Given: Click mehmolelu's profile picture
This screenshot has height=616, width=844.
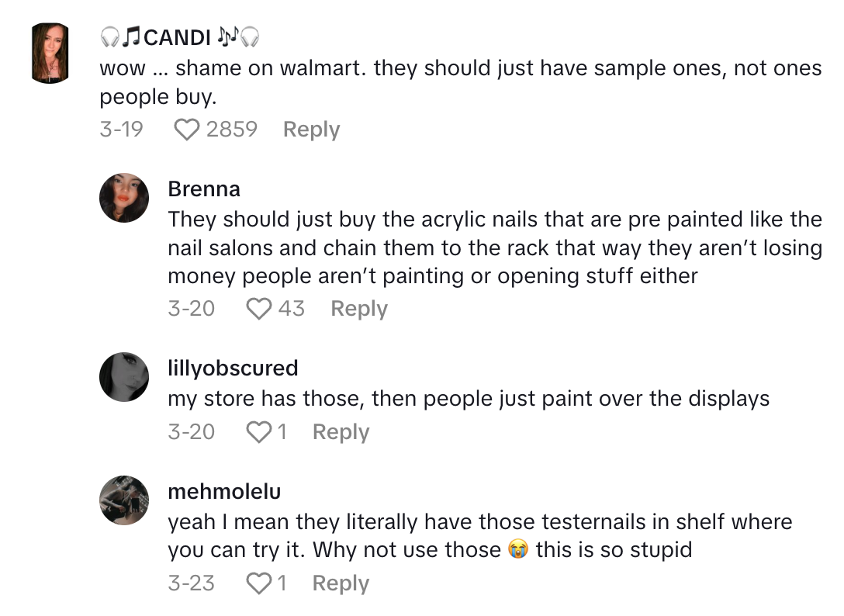Looking at the screenshot, I should (x=124, y=500).
